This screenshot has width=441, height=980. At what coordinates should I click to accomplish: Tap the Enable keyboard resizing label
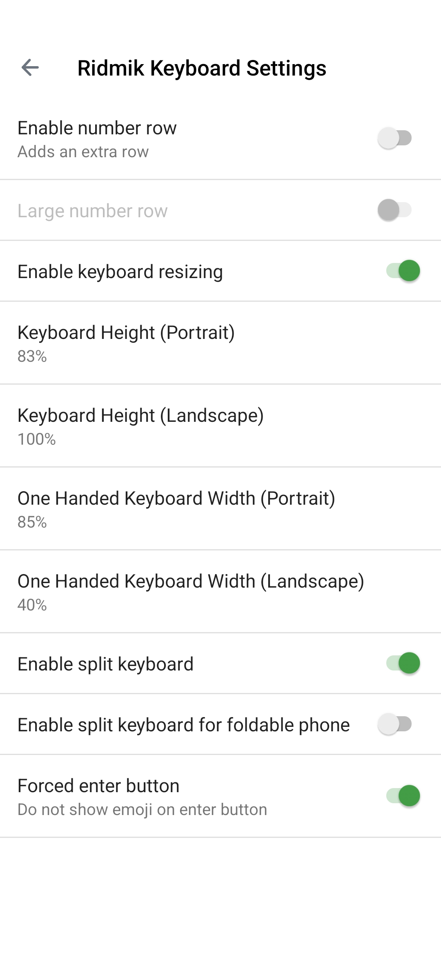[120, 272]
